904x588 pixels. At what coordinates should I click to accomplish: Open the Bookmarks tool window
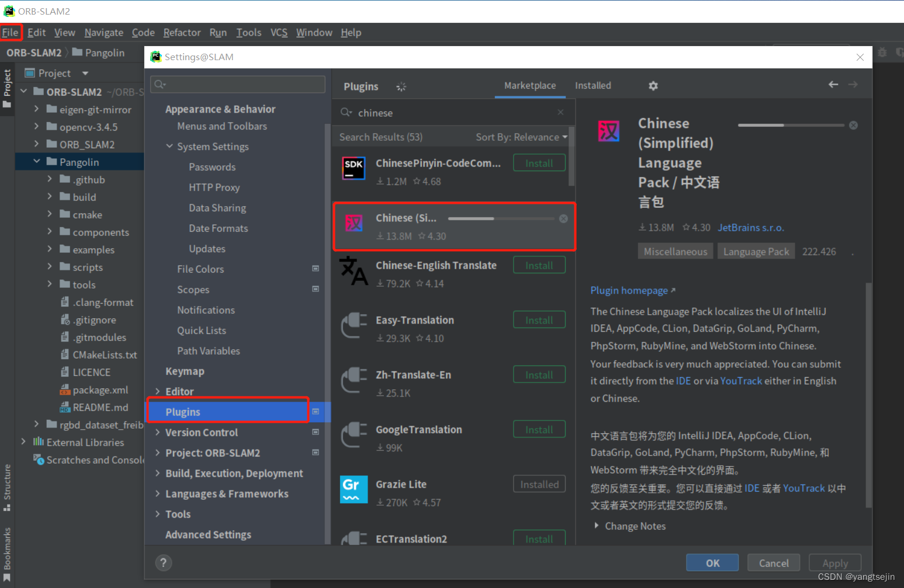tap(7, 554)
